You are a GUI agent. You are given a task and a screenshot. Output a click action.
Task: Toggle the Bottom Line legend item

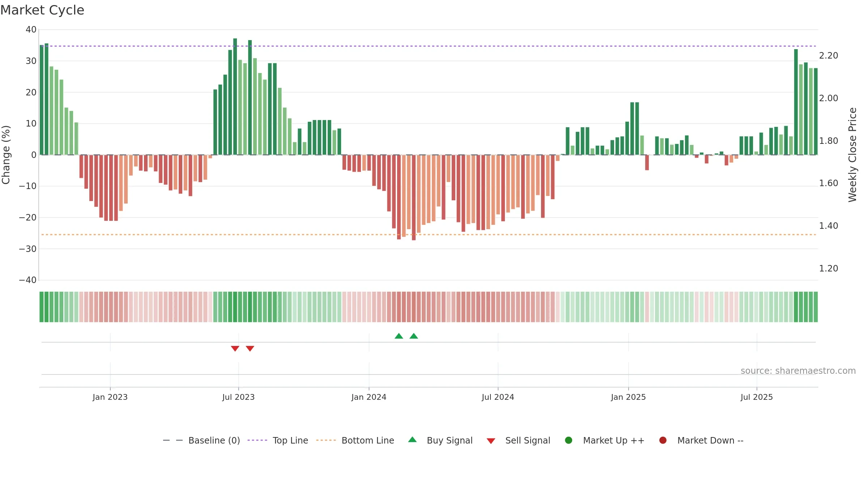click(355, 440)
